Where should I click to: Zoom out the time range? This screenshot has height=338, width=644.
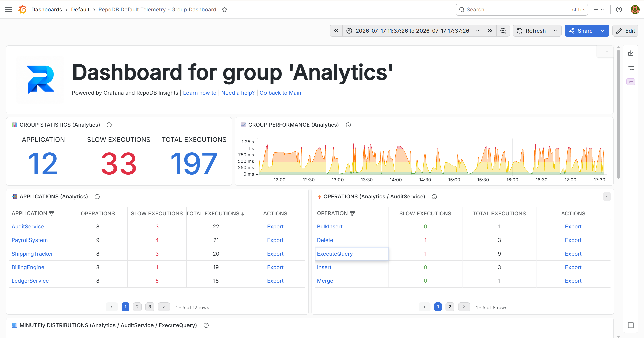tap(503, 31)
